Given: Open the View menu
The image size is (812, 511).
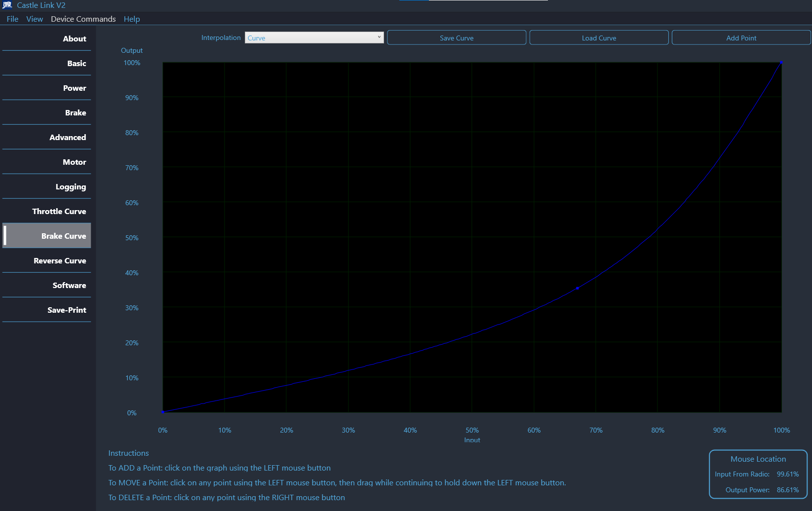Looking at the screenshot, I should pos(35,19).
